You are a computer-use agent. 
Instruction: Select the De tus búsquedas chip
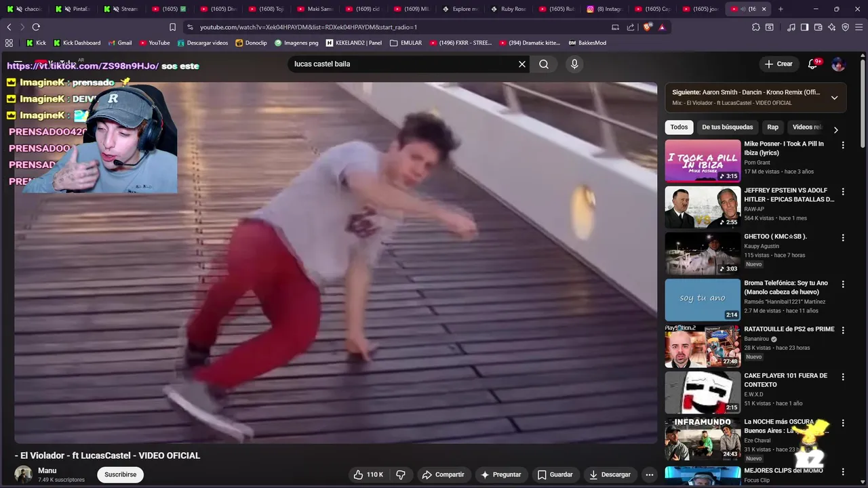click(727, 127)
